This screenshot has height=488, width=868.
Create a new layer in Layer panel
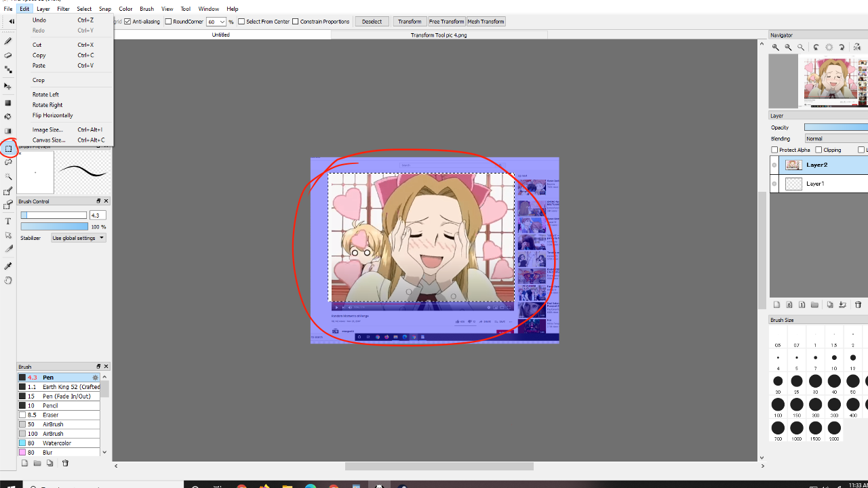pos(777,305)
